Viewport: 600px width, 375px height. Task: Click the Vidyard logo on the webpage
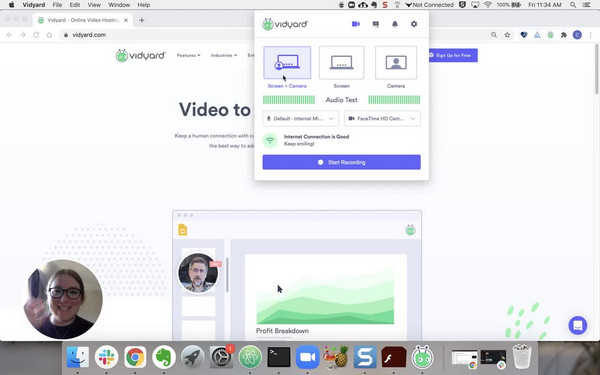140,55
